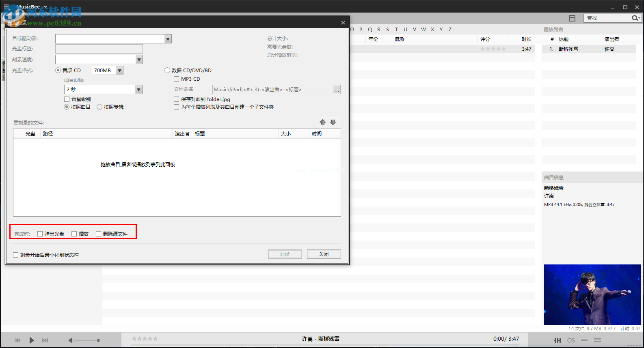Close the disc burning dialog with X

tap(343, 23)
